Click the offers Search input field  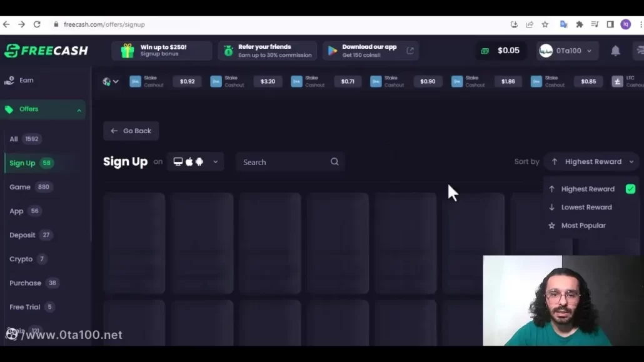pyautogui.click(x=284, y=162)
